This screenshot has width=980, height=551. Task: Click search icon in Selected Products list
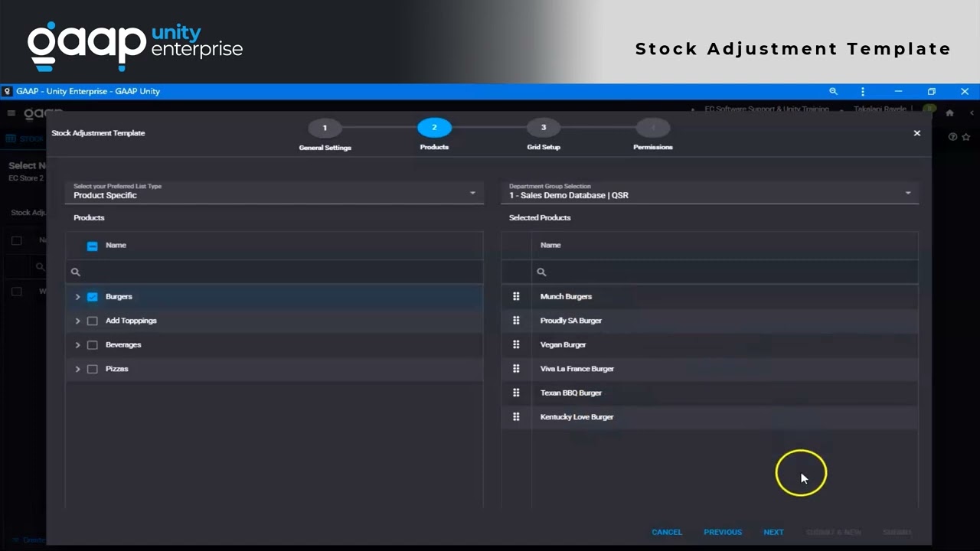541,272
